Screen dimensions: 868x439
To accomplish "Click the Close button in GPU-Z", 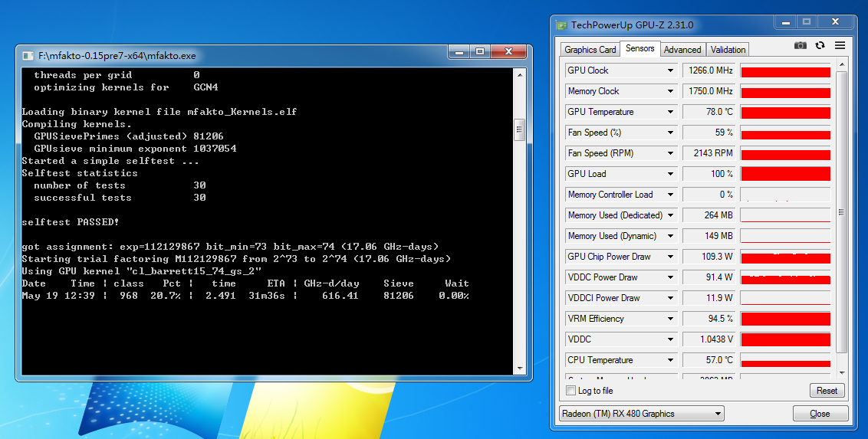I will tap(820, 414).
